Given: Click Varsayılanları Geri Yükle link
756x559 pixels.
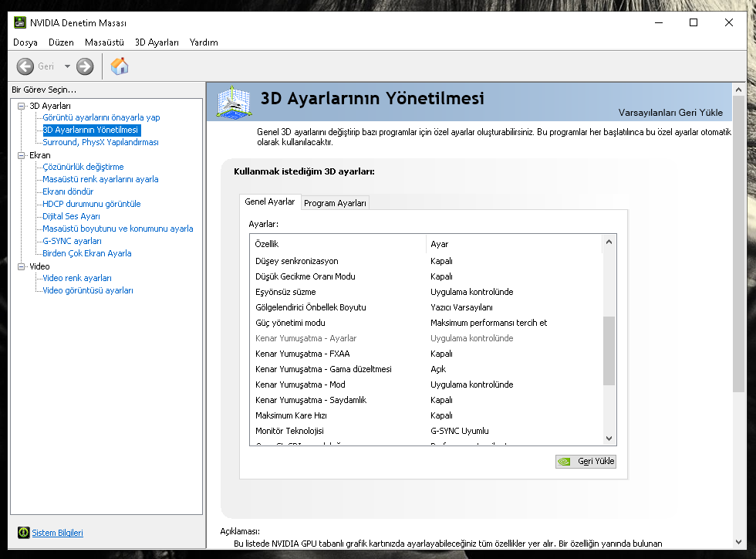Looking at the screenshot, I should [x=670, y=113].
